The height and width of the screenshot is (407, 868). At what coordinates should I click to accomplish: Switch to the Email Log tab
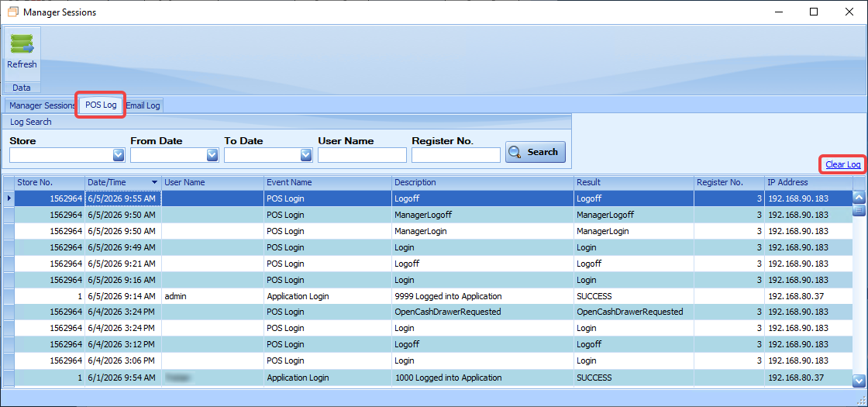tap(143, 105)
